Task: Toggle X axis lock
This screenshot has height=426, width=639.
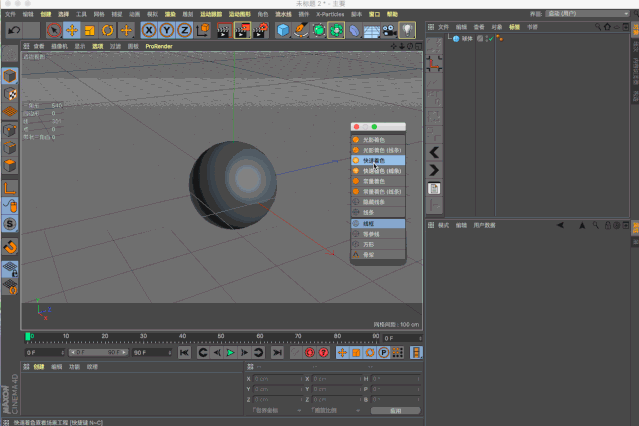Action: point(149,30)
